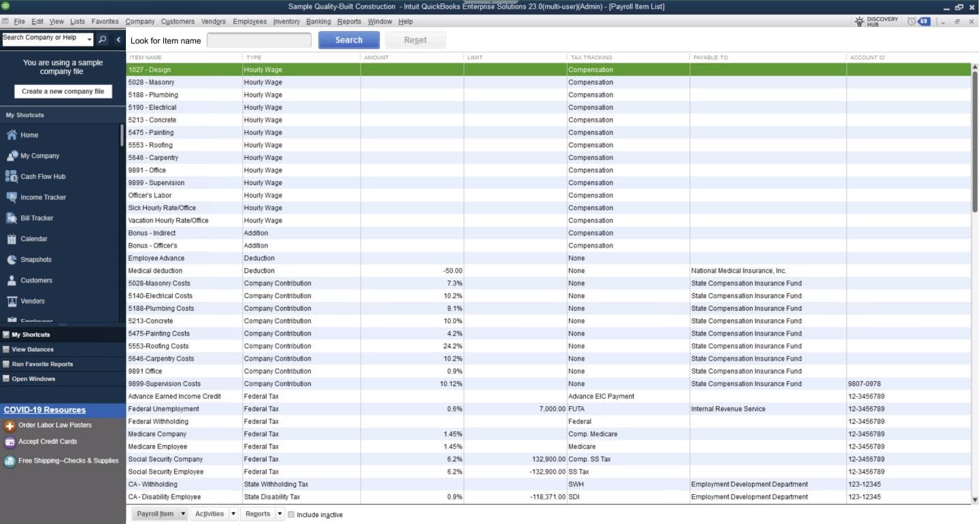This screenshot has width=980, height=524.
Task: Open the Discovery Hub
Action: (x=877, y=22)
